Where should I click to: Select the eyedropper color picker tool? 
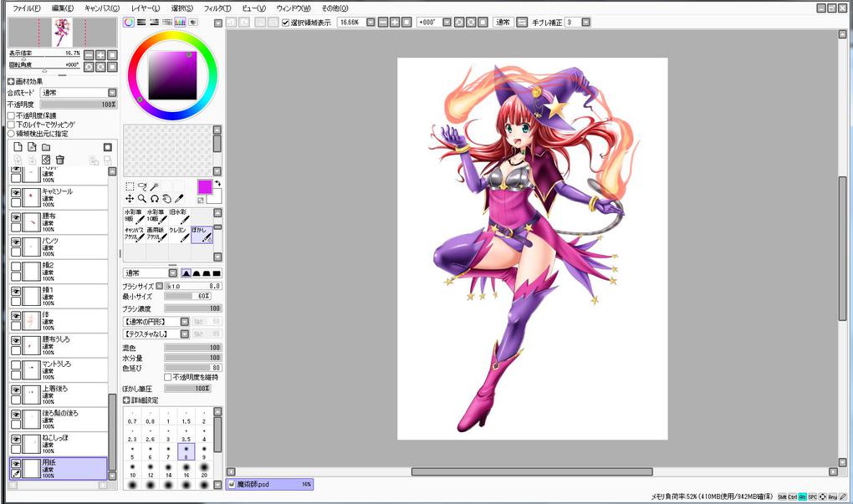(x=180, y=199)
